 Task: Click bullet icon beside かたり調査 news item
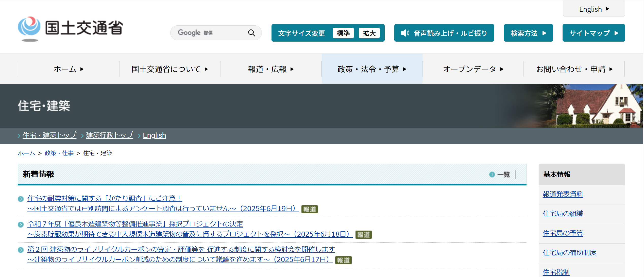[21, 199]
